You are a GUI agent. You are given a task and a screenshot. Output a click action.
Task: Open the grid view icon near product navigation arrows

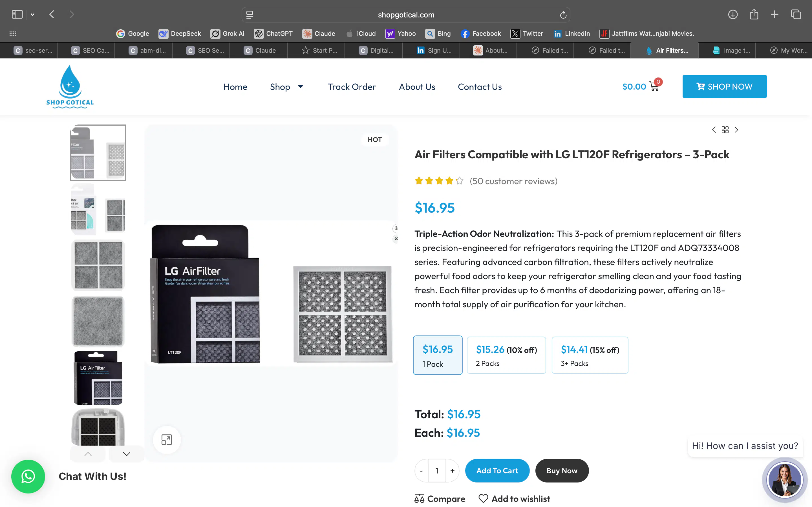click(725, 130)
